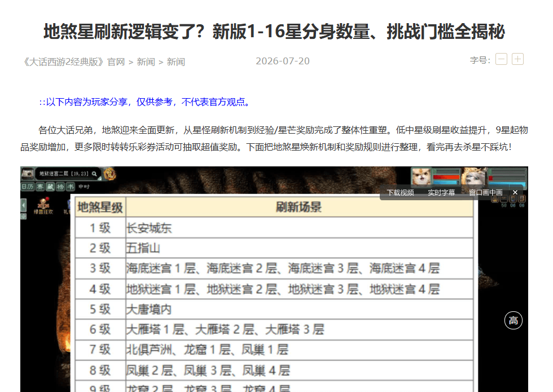Open the 榜 ranking tab
The image size is (553, 392).
pyautogui.click(x=61, y=187)
